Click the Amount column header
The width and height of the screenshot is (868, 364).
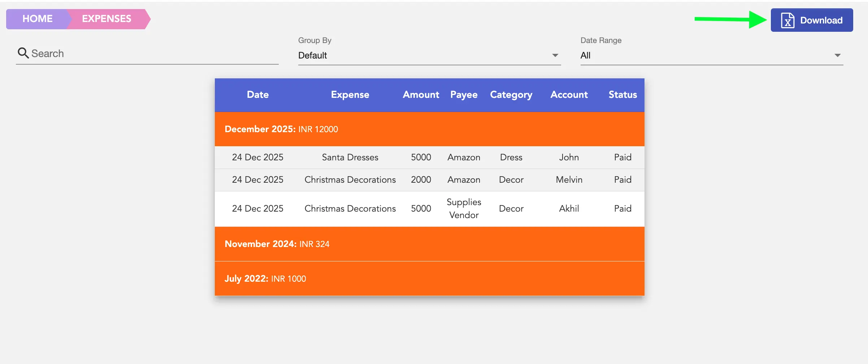(421, 95)
